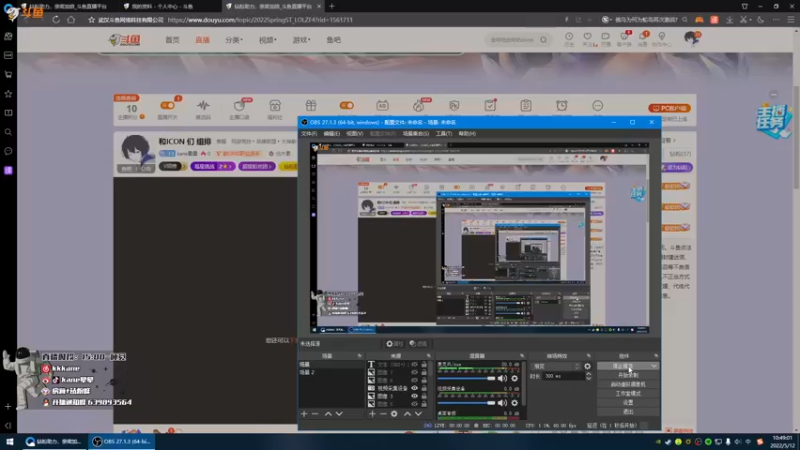Open the gift box icon in streamer toolbar

pyautogui.click(x=311, y=106)
